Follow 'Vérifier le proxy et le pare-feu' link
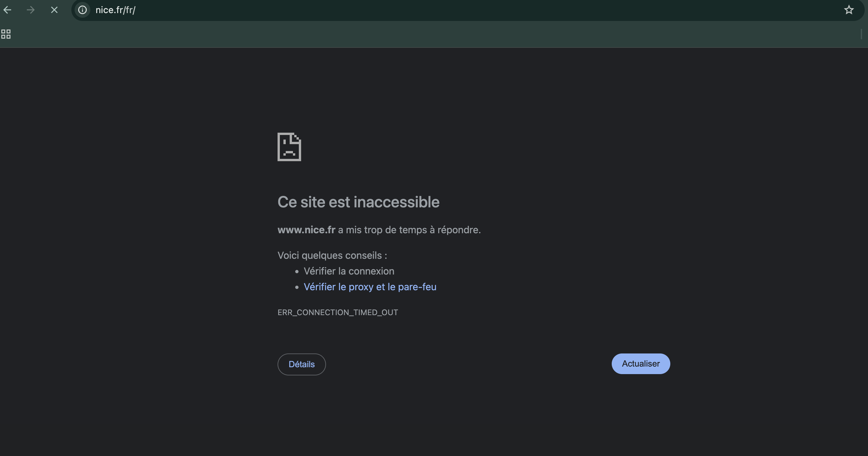Viewport: 868px width, 456px height. [370, 287]
